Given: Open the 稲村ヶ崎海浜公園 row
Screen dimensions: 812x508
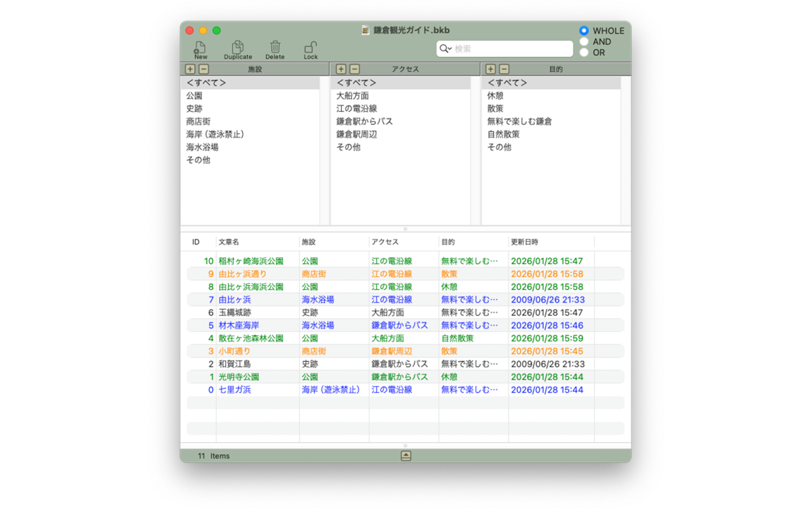Looking at the screenshot, I should coord(251,261).
